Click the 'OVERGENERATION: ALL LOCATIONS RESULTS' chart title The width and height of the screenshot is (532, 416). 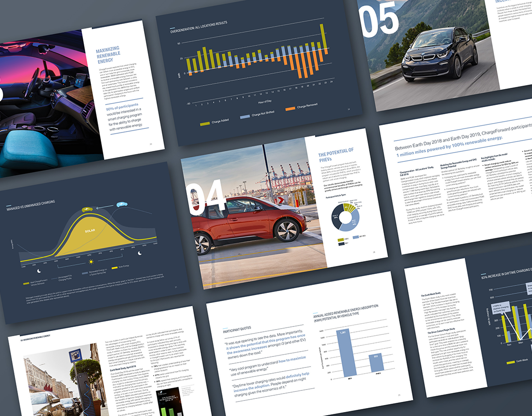199,26
